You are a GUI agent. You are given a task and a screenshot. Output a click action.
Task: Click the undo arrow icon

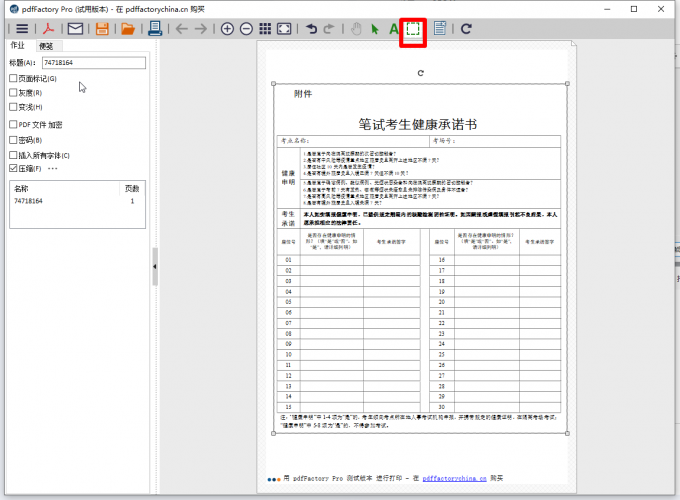(x=311, y=29)
